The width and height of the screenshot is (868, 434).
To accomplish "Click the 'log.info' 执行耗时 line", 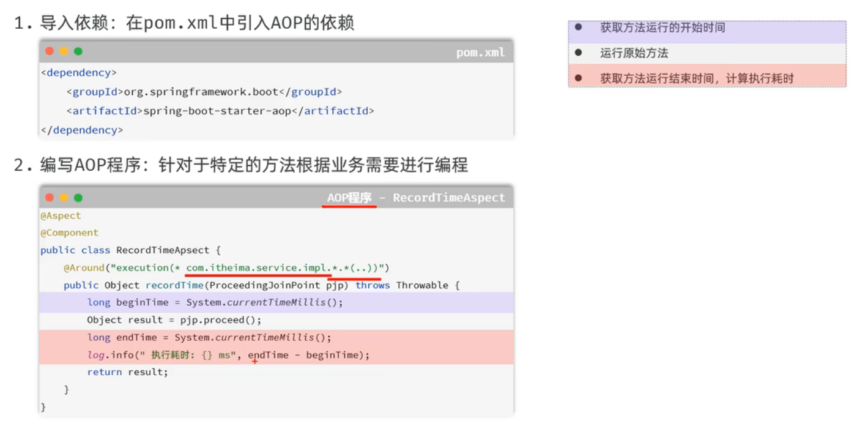I will tap(229, 355).
